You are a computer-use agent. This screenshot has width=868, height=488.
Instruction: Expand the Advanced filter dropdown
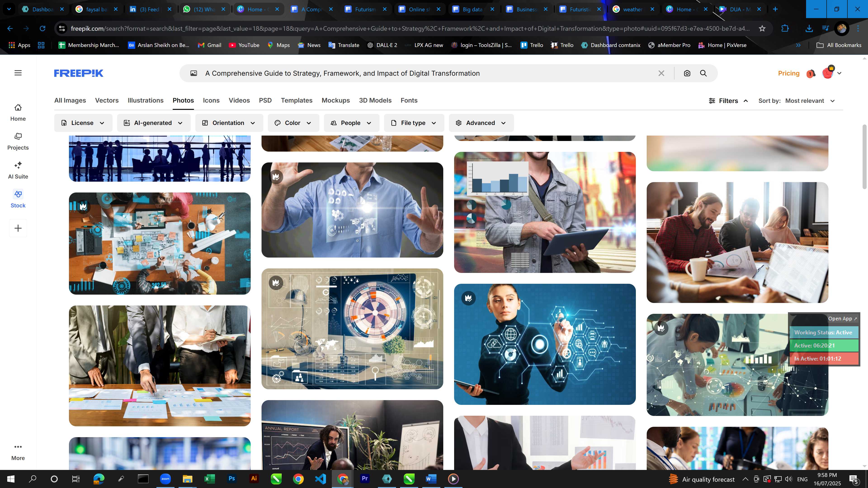481,123
